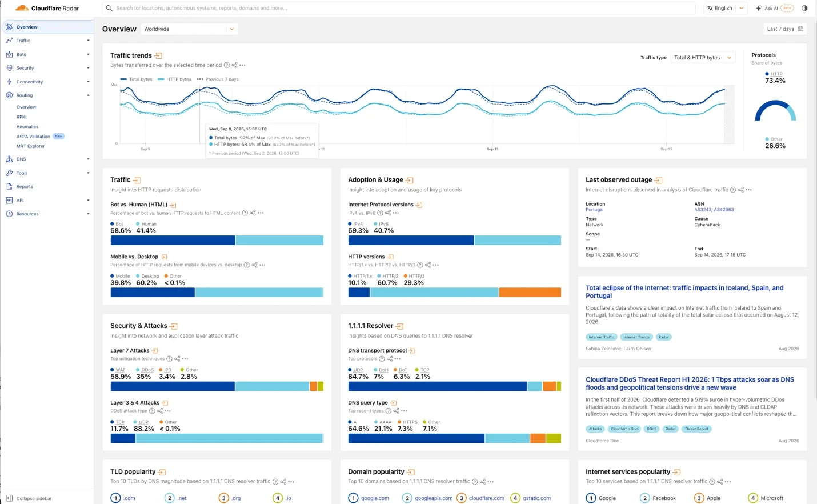Click help icon for Internet Protocol versions
The width and height of the screenshot is (817, 504).
pos(380,213)
